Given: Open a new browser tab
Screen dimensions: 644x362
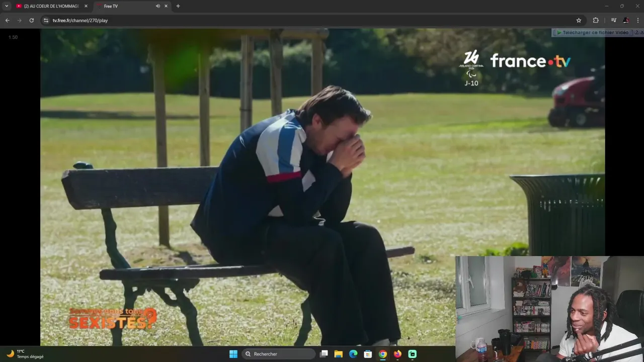Looking at the screenshot, I should [x=178, y=6].
